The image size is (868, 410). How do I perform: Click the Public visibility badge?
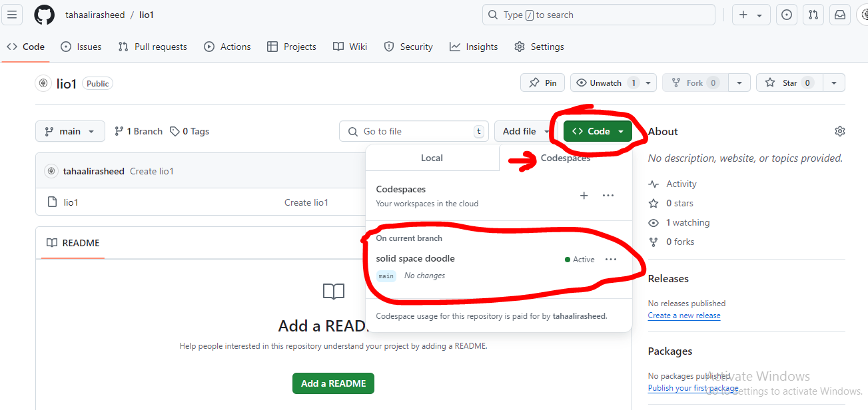pyautogui.click(x=98, y=83)
